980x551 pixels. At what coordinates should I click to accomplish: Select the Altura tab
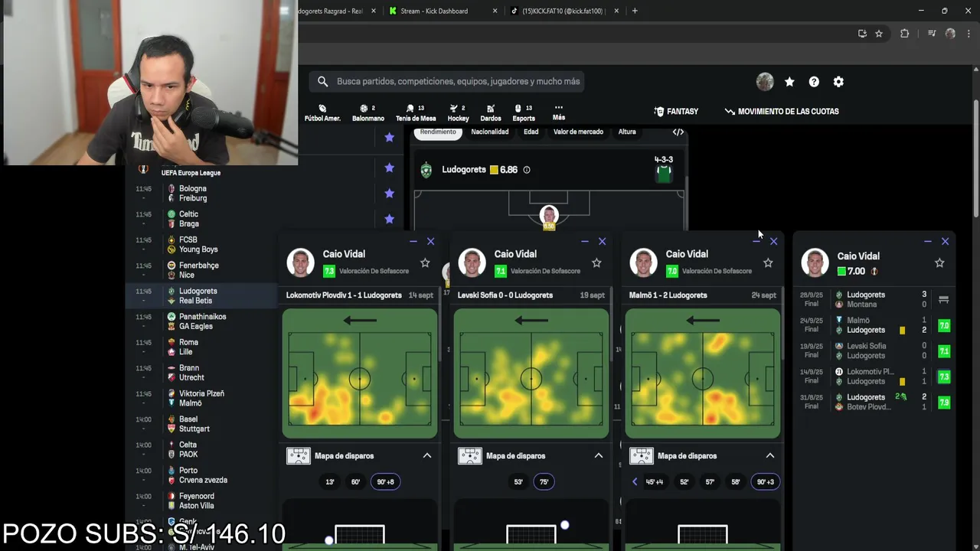coord(627,132)
